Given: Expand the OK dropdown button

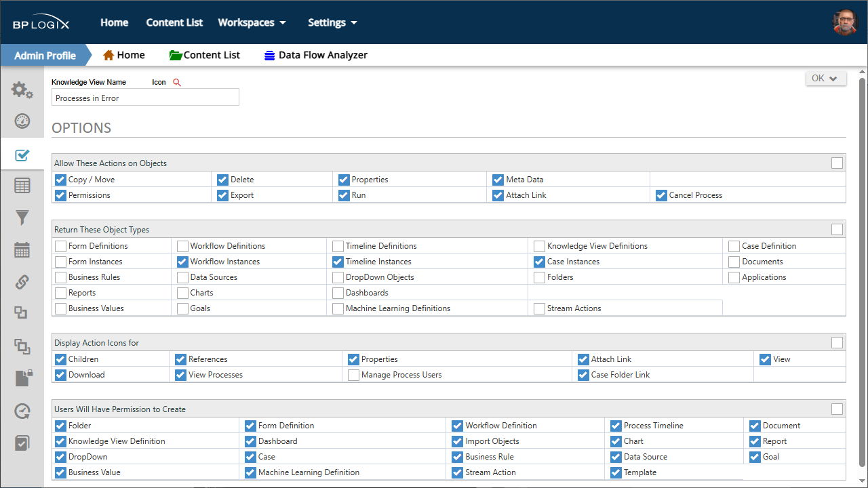Looking at the screenshot, I should pyautogui.click(x=825, y=78).
